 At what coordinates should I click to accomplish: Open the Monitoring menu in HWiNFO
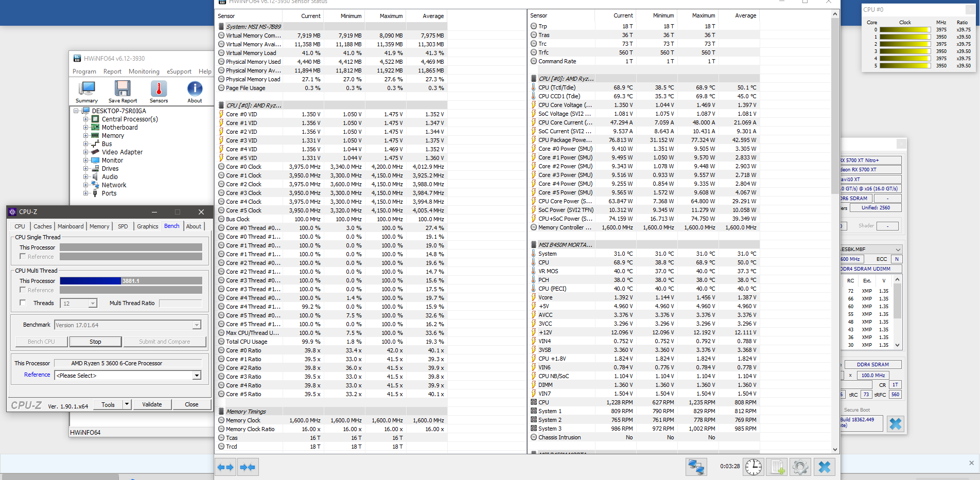coord(144,72)
